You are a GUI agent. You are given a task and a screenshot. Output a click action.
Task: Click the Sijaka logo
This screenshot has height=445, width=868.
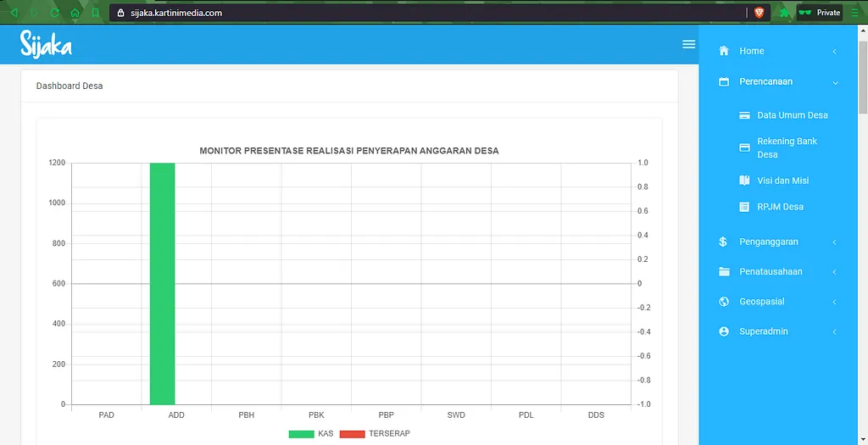(46, 44)
